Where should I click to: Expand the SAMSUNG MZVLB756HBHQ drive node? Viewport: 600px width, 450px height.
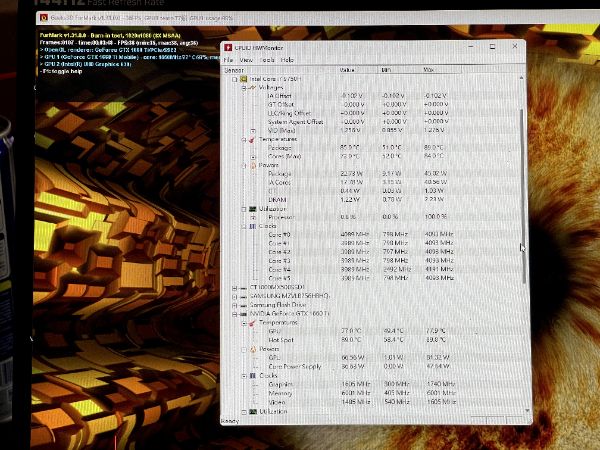pos(235,297)
